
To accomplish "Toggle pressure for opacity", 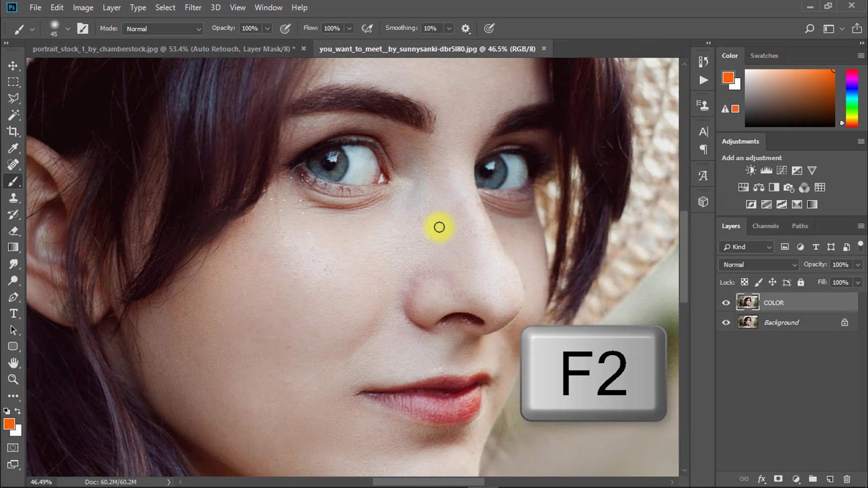I will pyautogui.click(x=285, y=28).
